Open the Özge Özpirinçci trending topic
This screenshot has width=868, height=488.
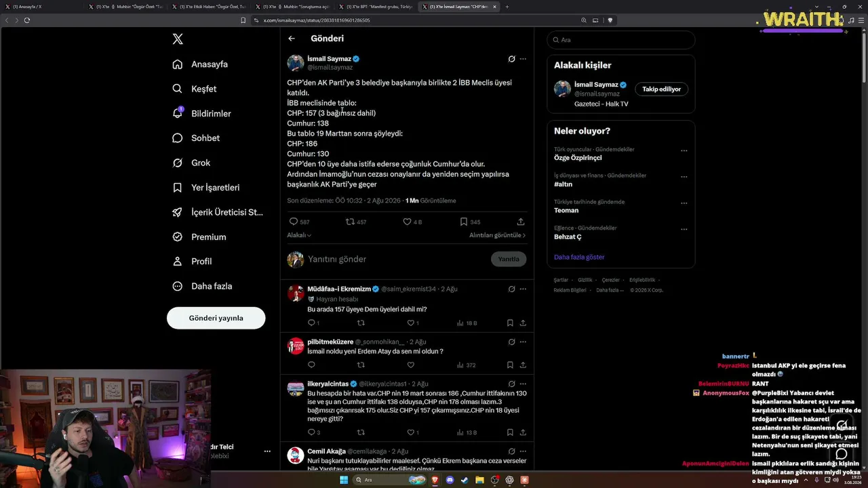(578, 158)
